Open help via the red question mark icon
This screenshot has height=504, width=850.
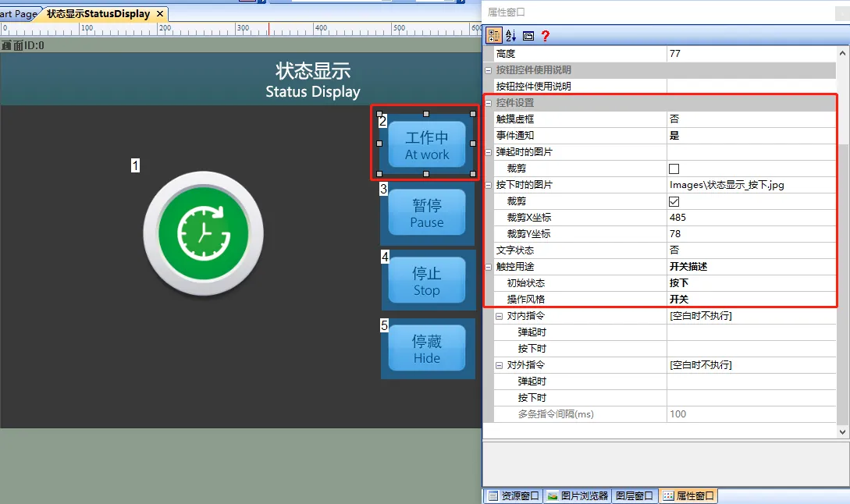(545, 34)
